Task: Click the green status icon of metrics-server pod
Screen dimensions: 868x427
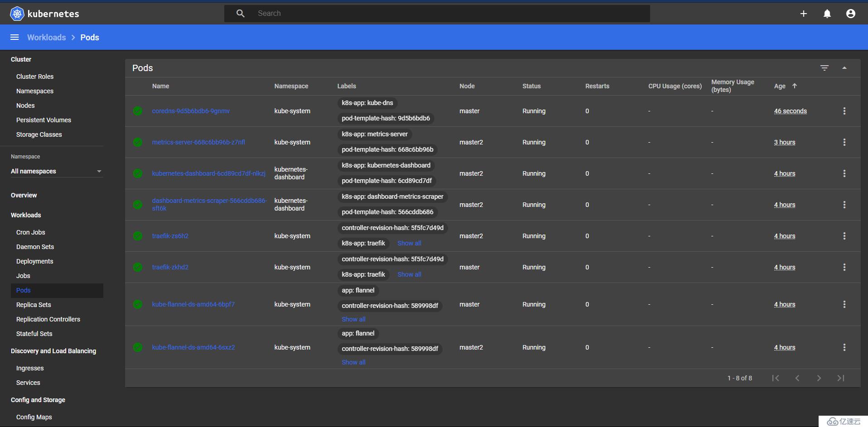Action: [x=138, y=142]
